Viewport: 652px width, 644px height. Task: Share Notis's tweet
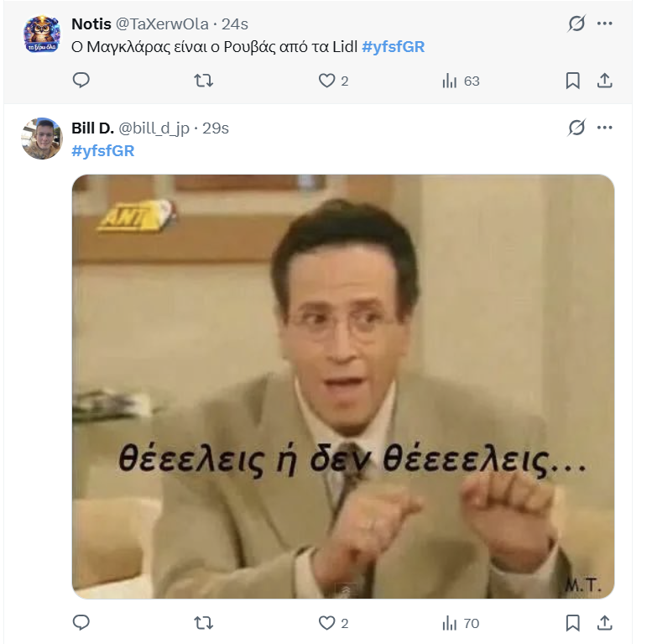click(604, 81)
